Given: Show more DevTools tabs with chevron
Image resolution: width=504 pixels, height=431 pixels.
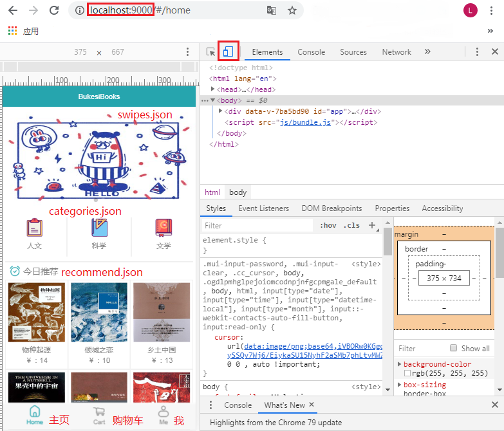Looking at the screenshot, I should (x=427, y=51).
